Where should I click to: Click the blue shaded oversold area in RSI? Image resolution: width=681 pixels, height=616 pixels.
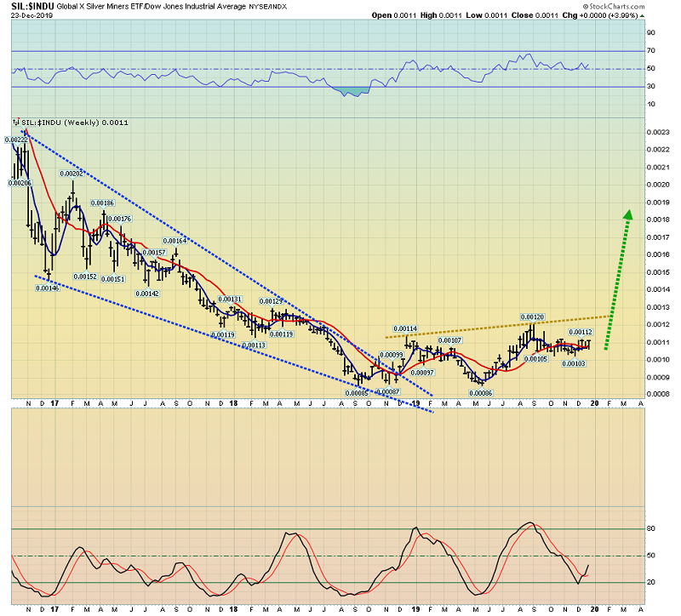(x=354, y=90)
